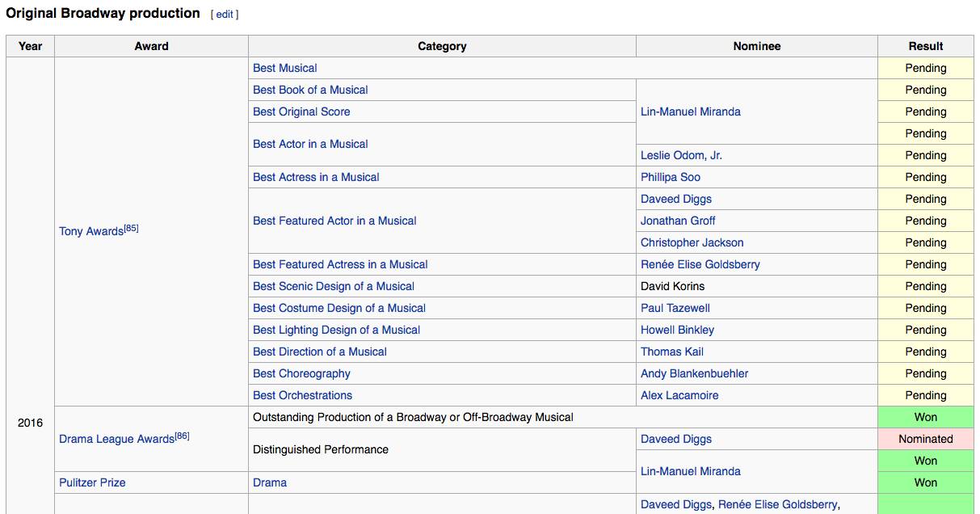The height and width of the screenshot is (514, 980).
Task: Open the Christopher Jackson link
Action: [x=692, y=242]
